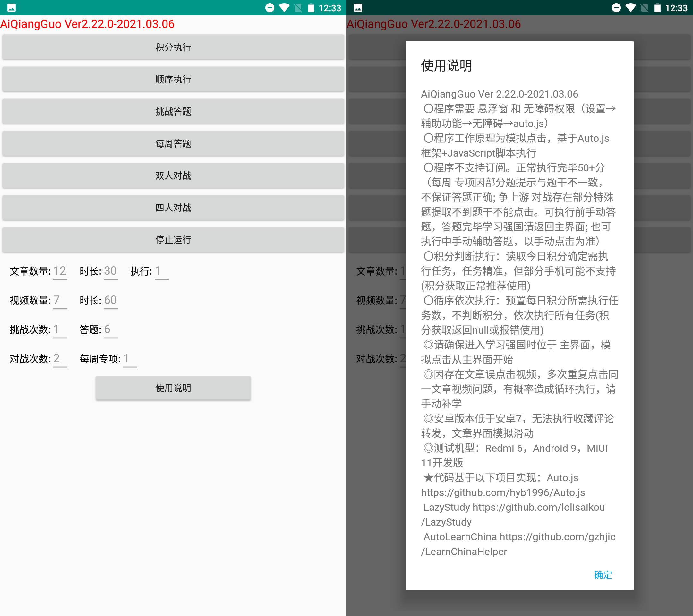Run the 积分执行 (points execution) task

[173, 47]
